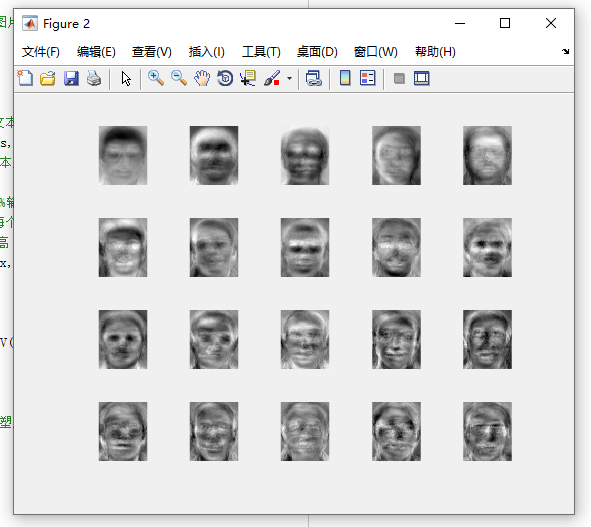Insert legend using toolbar icon
591x527 pixels.
click(x=367, y=78)
